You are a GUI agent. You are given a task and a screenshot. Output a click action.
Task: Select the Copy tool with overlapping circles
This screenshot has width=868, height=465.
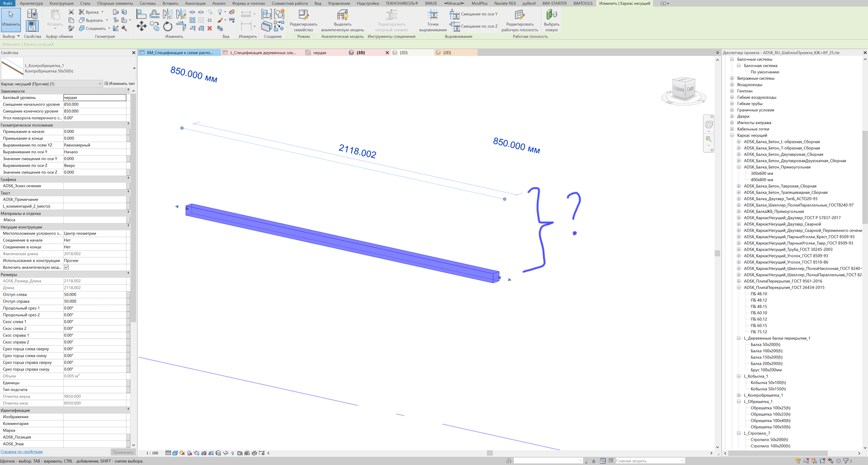(x=155, y=27)
